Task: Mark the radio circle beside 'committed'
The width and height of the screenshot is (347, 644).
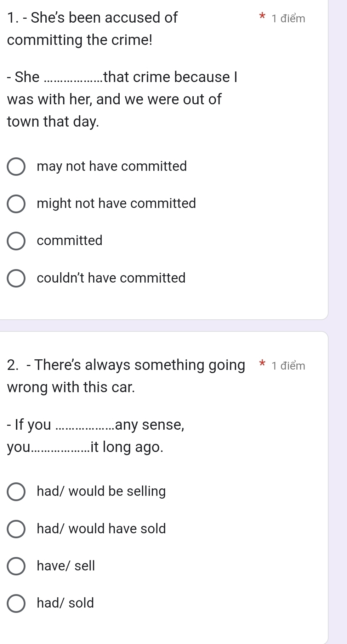Action: [16, 241]
